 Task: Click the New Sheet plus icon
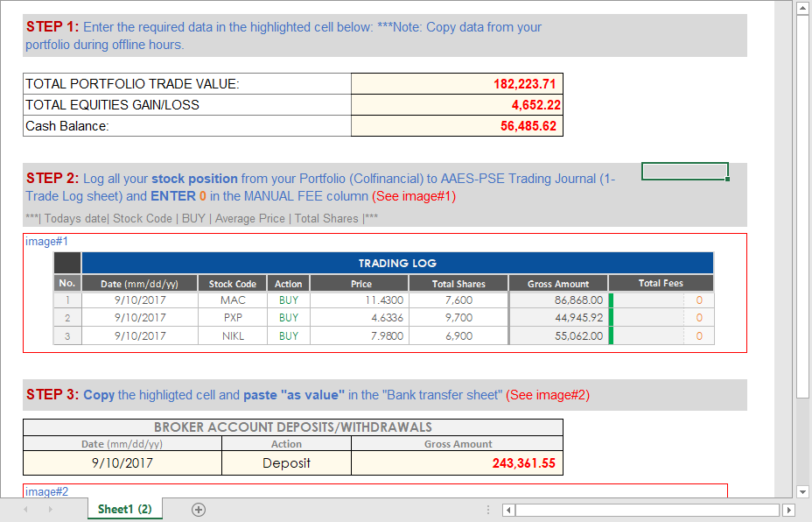coord(198,509)
